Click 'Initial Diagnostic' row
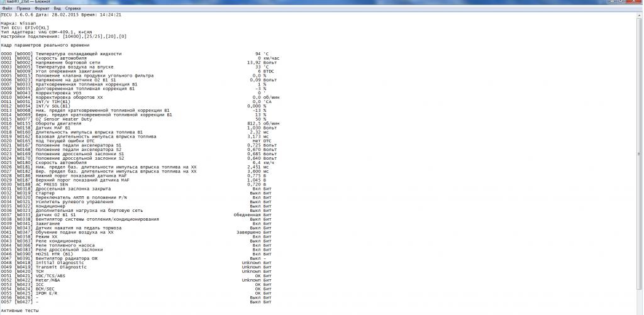The image size is (644, 315). [140, 263]
